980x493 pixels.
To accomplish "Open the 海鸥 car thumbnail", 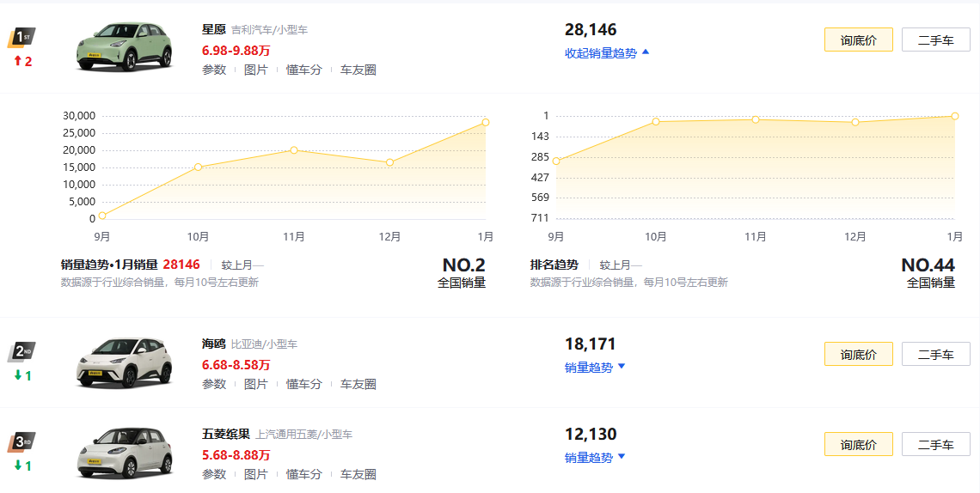I will coord(124,362).
